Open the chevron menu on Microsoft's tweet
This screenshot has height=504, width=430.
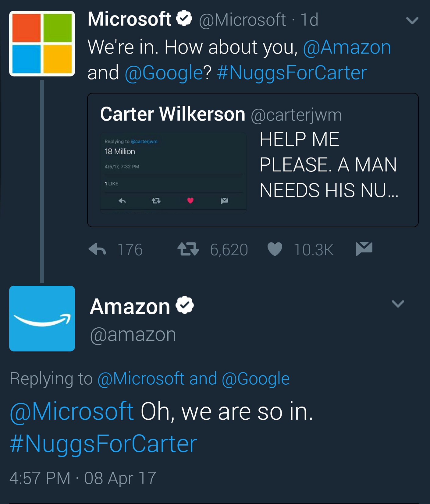click(412, 21)
